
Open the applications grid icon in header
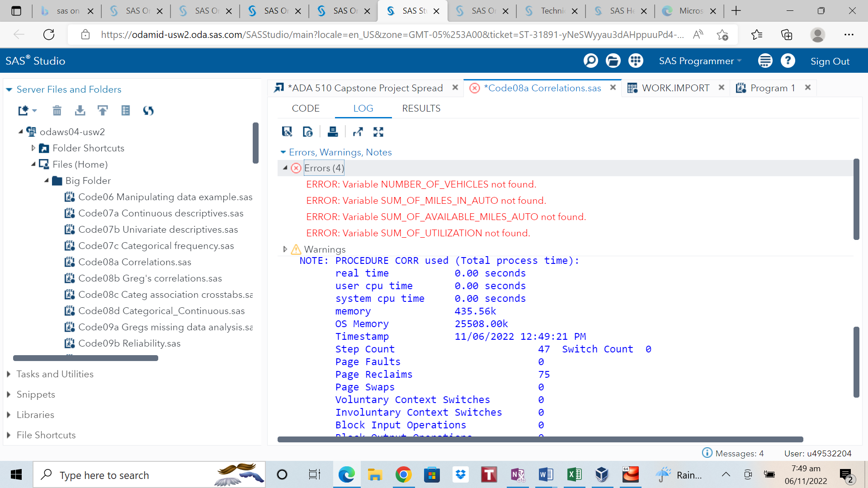pos(636,61)
